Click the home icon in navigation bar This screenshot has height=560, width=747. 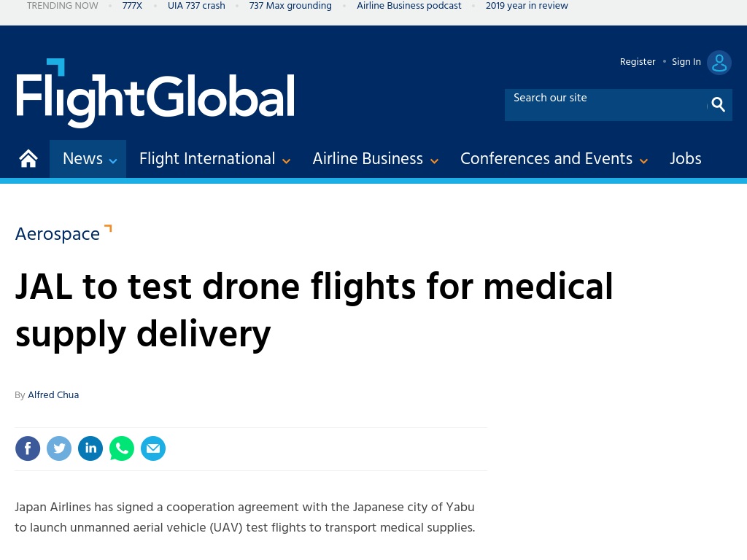(x=28, y=158)
